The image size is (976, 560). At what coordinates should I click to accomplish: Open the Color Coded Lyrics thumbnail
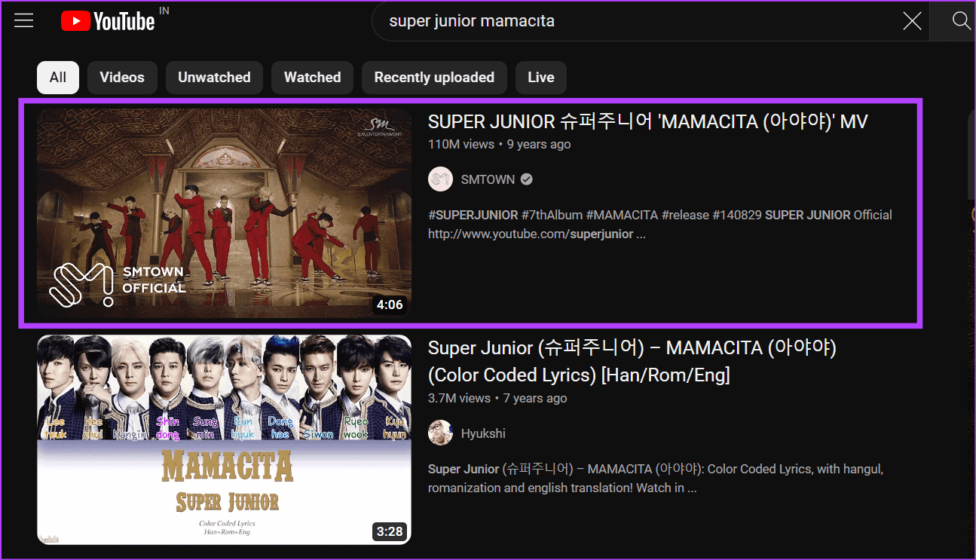pos(225,439)
